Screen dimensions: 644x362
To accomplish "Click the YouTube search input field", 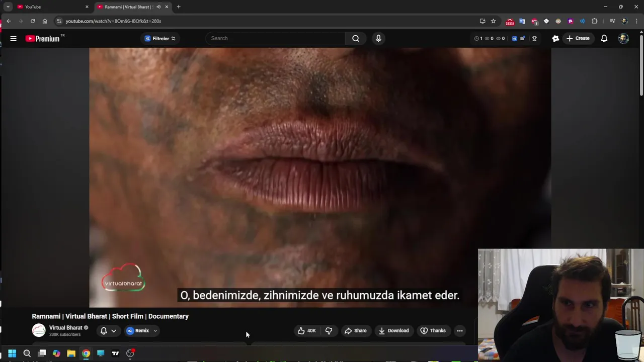I will tap(276, 38).
